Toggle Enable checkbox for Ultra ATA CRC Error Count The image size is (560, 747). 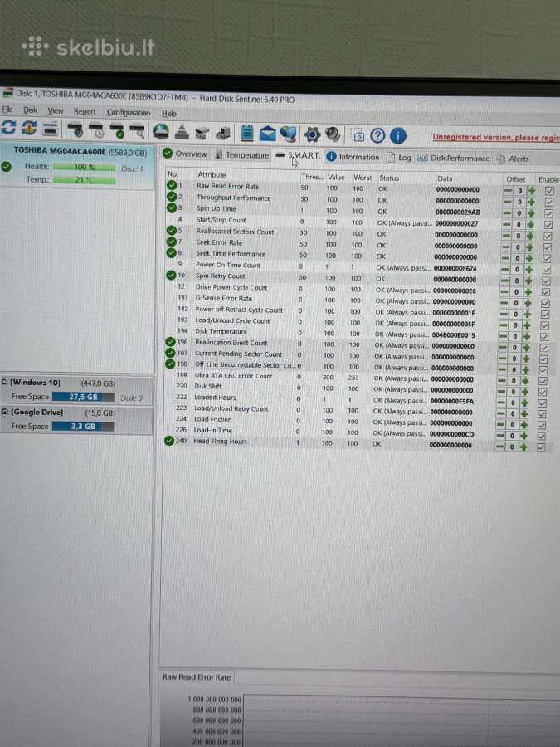[543, 381]
